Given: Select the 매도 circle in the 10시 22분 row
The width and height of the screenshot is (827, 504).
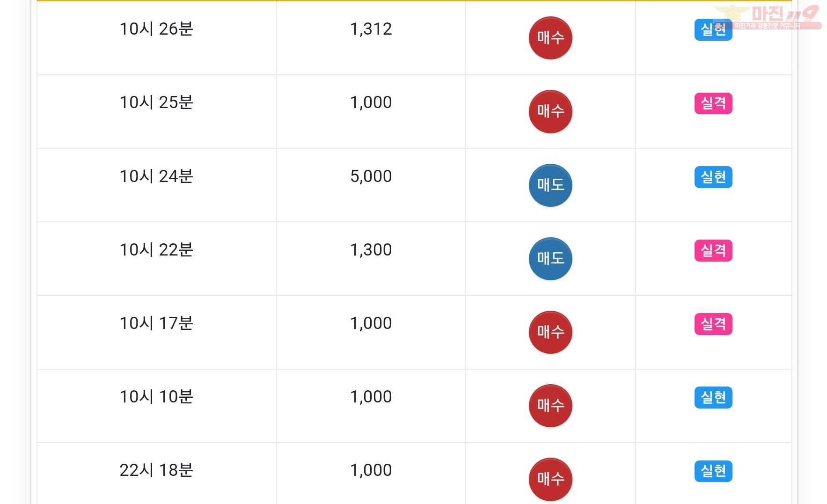Looking at the screenshot, I should 550,259.
